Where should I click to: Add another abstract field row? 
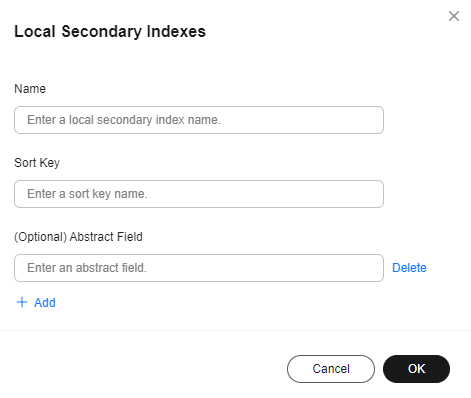coord(36,302)
